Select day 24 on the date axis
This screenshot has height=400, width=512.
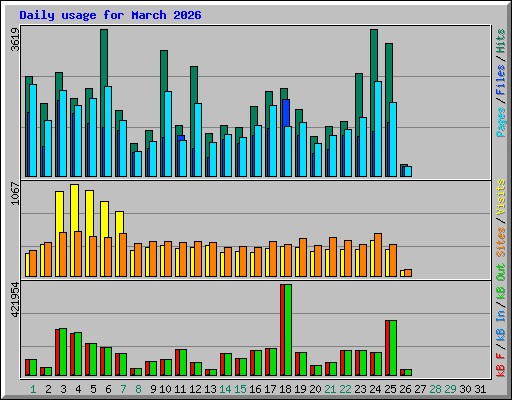(x=375, y=389)
